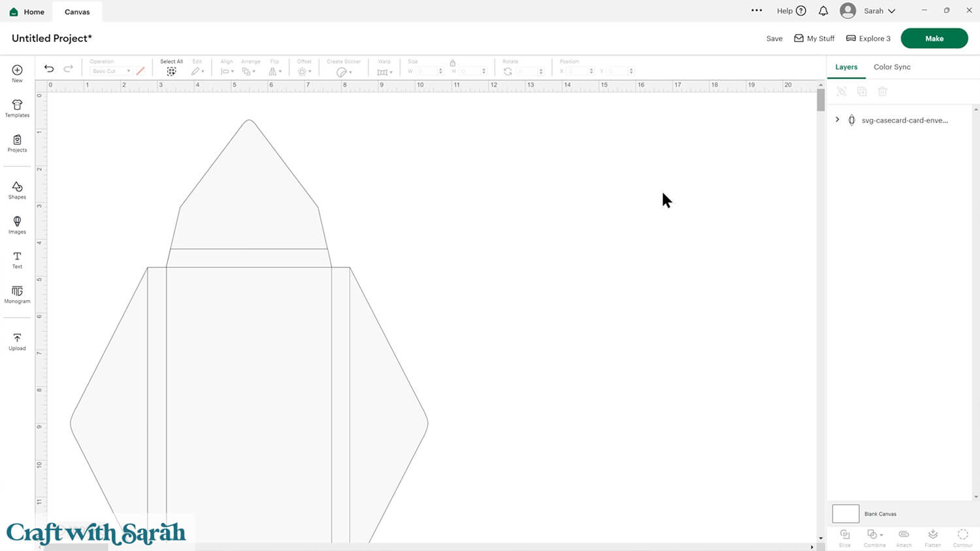Toggle the size aspect ratio lock

point(452,63)
